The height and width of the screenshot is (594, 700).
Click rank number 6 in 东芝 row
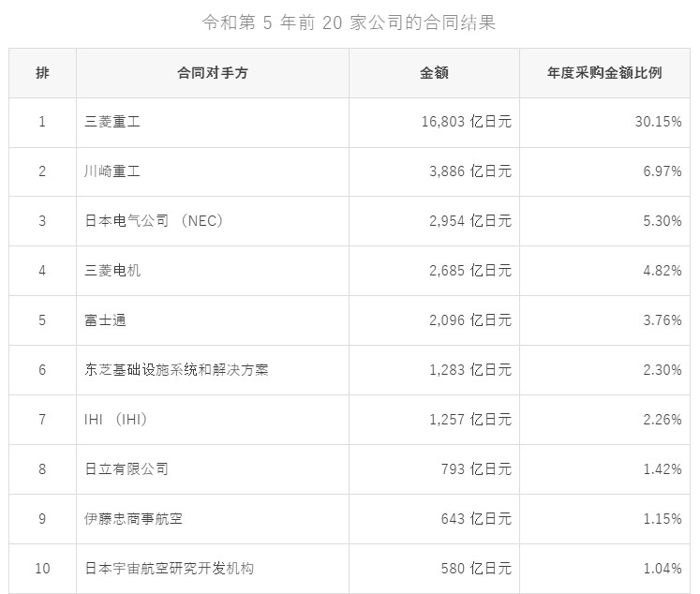(42, 370)
